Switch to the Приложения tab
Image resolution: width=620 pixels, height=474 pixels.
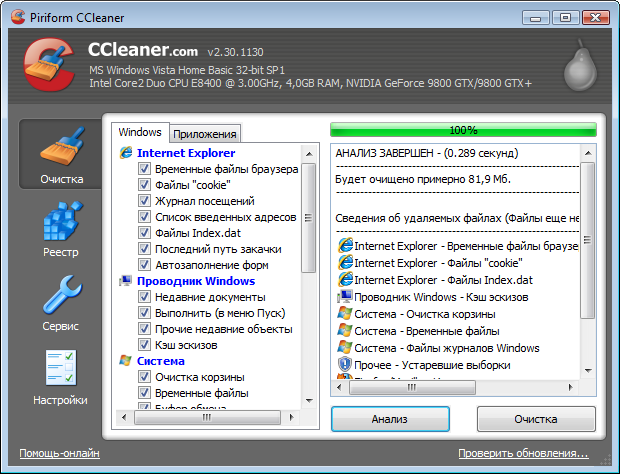point(205,134)
